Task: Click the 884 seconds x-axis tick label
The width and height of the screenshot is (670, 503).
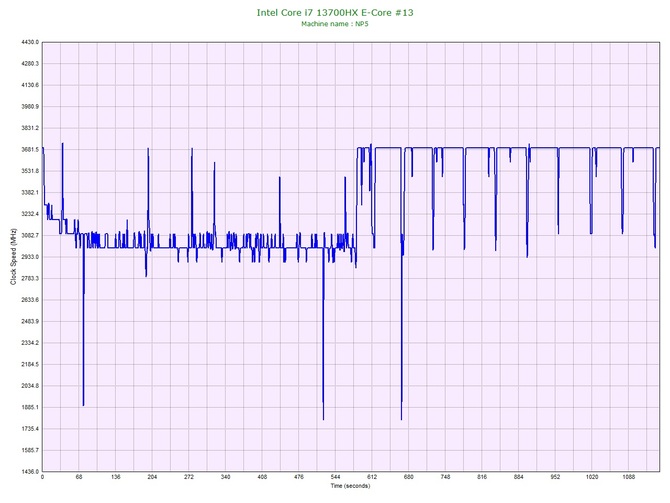Action: [x=519, y=477]
